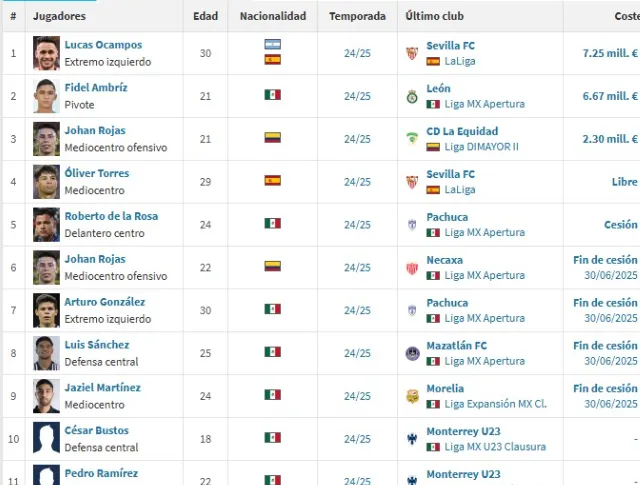The image size is (640, 485).
Task: Click Óliver Torres's Spain flag icon
Action: point(272,181)
